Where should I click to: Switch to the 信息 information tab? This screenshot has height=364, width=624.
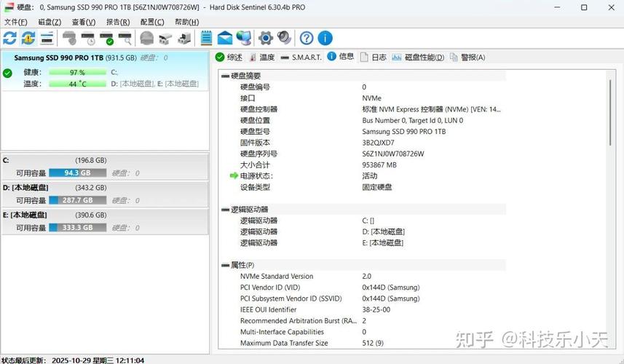point(341,57)
